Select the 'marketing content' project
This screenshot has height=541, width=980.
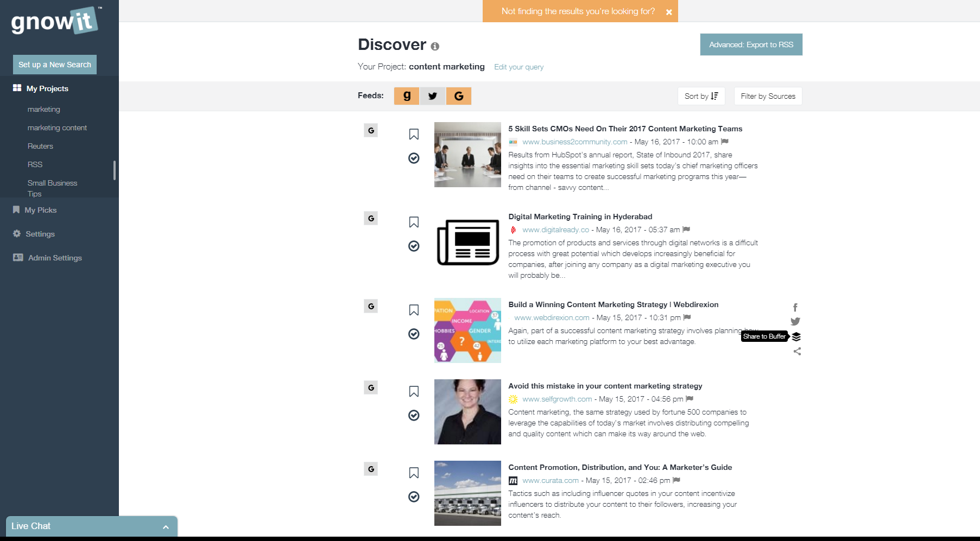57,128
